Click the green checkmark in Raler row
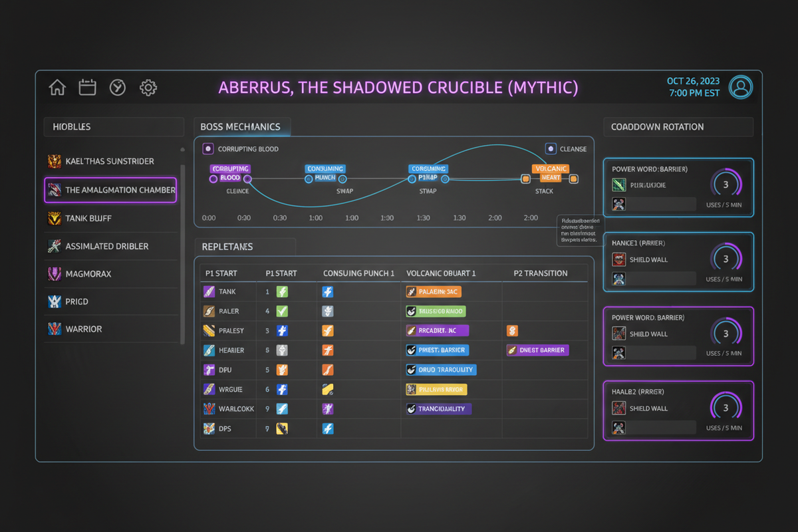798x532 pixels. pyautogui.click(x=282, y=311)
